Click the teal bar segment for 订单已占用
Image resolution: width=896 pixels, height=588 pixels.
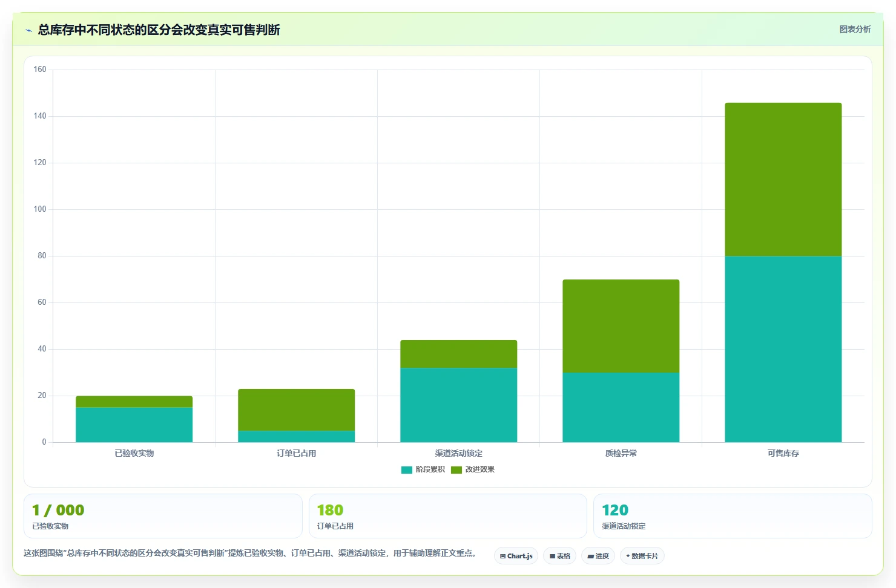coord(297,436)
